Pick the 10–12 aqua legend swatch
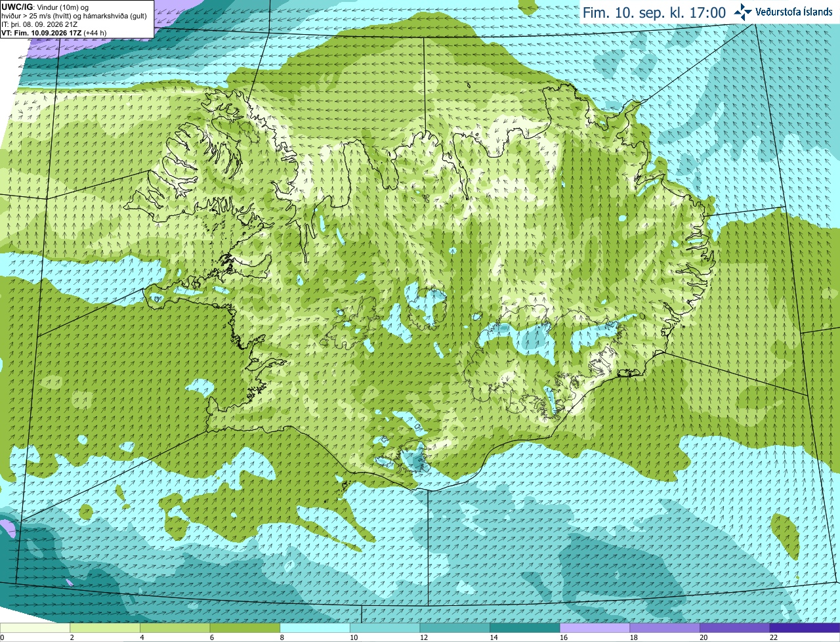This screenshot has width=840, height=642. coord(385,628)
